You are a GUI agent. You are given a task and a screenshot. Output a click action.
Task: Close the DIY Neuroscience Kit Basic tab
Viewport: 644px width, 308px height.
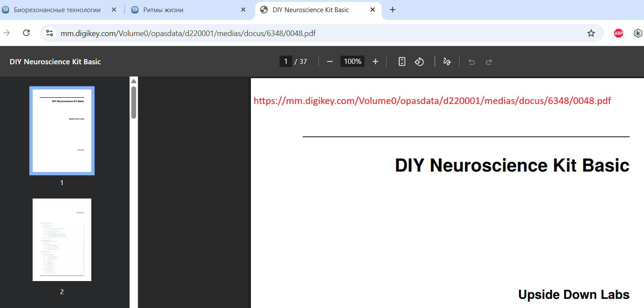pos(373,10)
